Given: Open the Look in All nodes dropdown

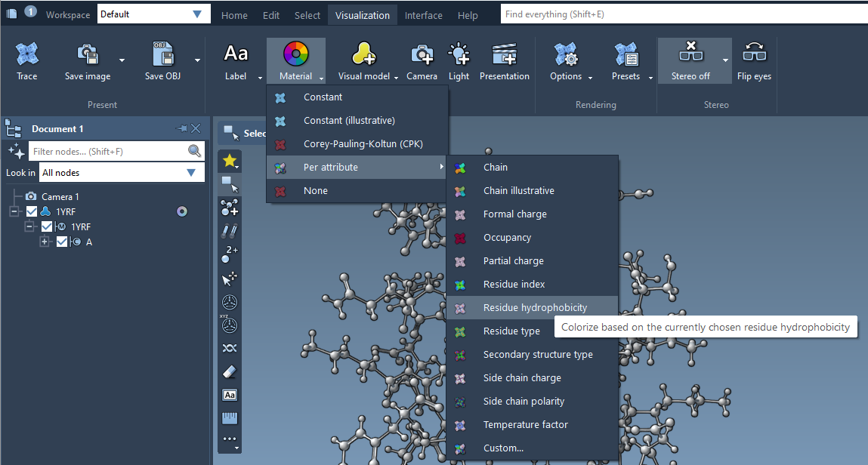Looking at the screenshot, I should 122,173.
